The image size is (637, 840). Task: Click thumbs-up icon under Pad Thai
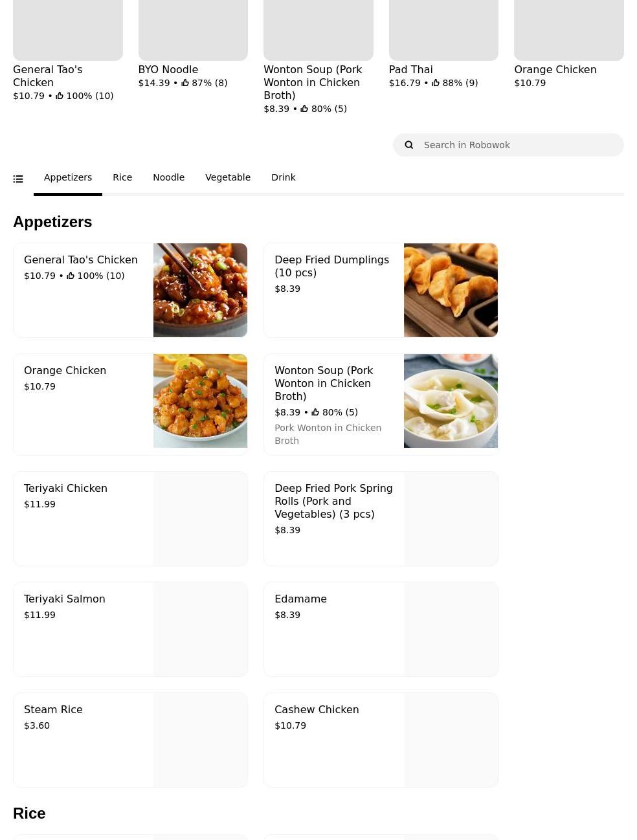pyautogui.click(x=436, y=83)
